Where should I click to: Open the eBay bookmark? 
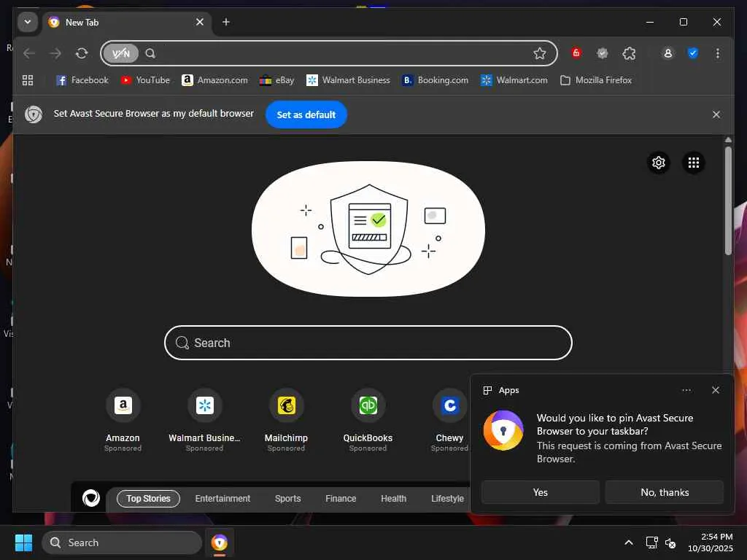276,80
